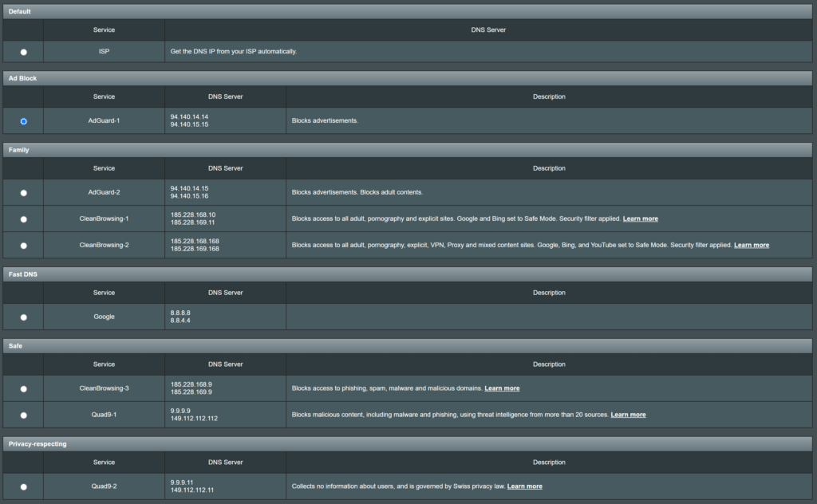Click the Privacy-respecting section header
Screen dimensions: 817x504
(x=408, y=444)
